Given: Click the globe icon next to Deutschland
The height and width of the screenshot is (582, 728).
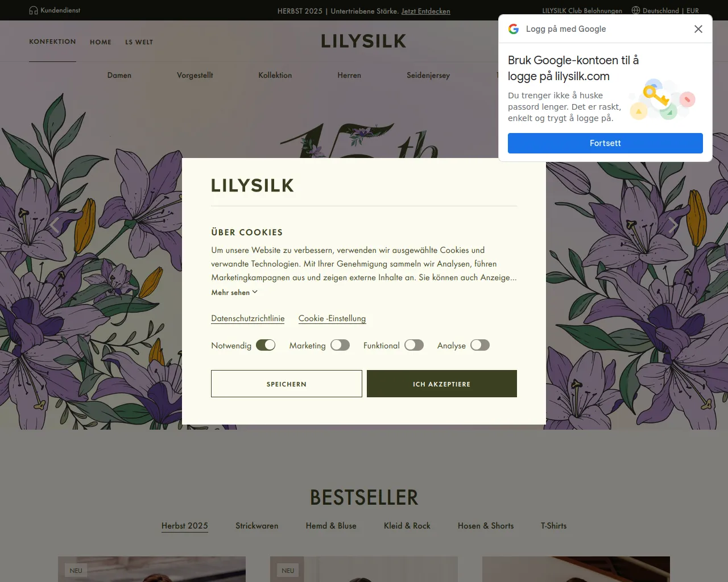Looking at the screenshot, I should (636, 10).
